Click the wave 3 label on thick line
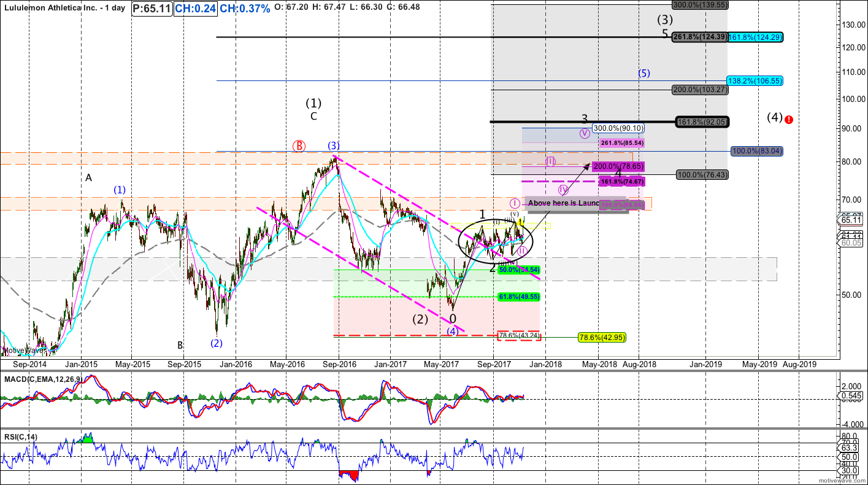This screenshot has height=485, width=868. pos(585,118)
